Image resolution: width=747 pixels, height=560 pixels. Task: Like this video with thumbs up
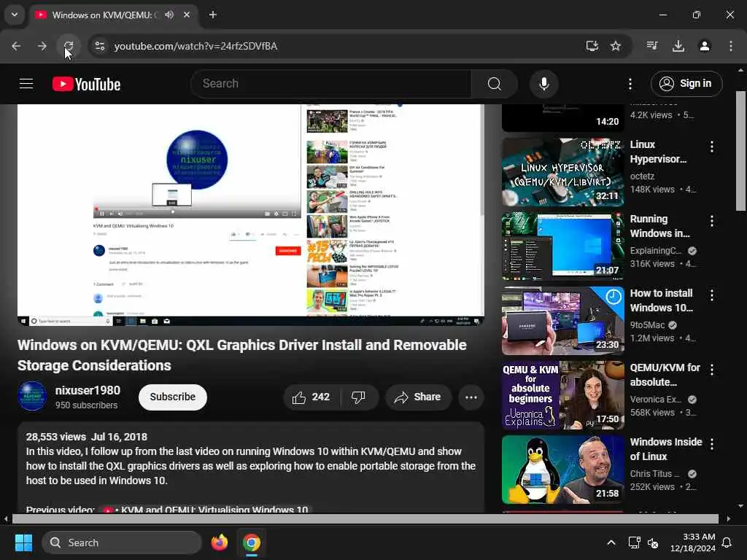311,397
